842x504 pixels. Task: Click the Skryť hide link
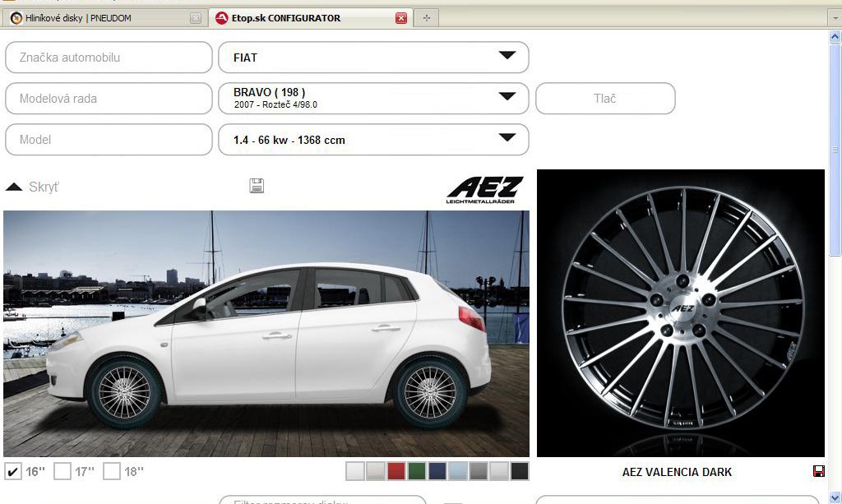tap(44, 187)
